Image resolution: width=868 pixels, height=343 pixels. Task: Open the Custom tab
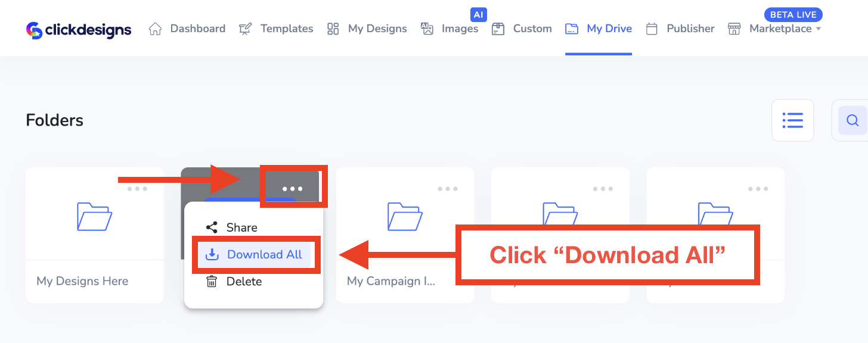tap(522, 29)
